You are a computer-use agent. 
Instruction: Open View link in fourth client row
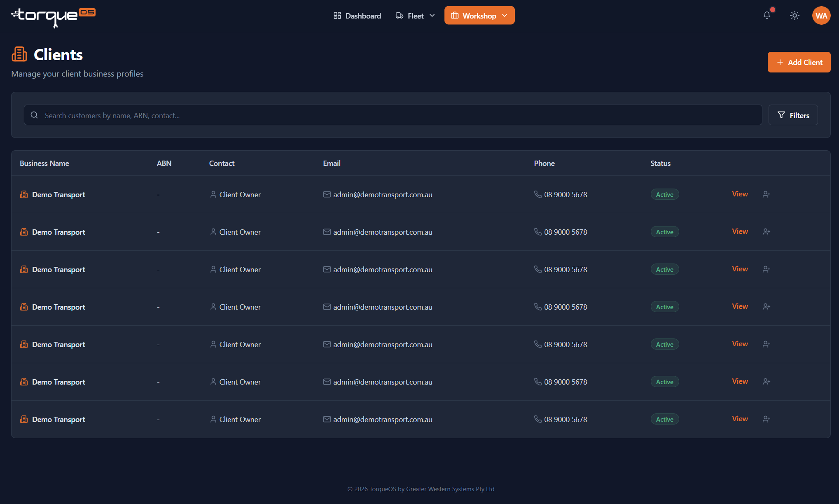[740, 306]
